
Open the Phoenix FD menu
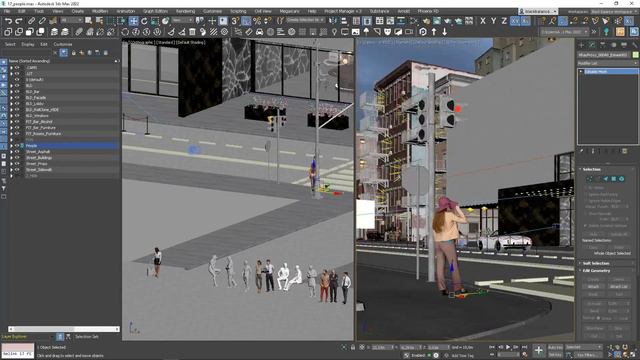click(x=428, y=11)
